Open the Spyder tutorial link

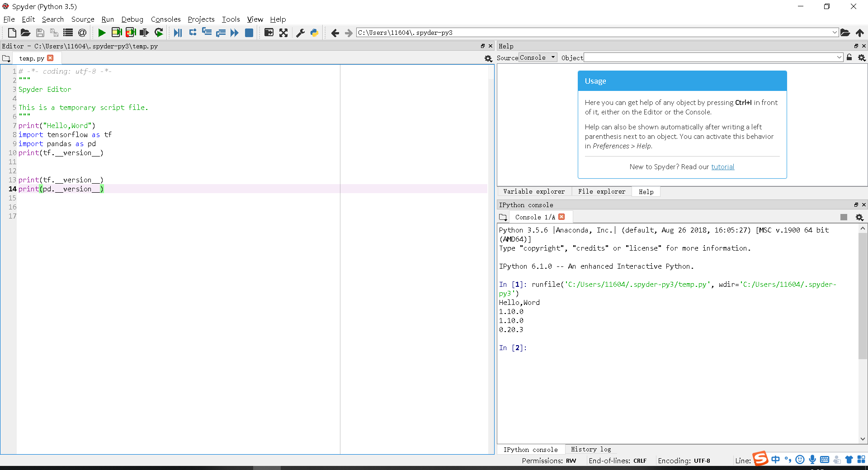point(722,167)
